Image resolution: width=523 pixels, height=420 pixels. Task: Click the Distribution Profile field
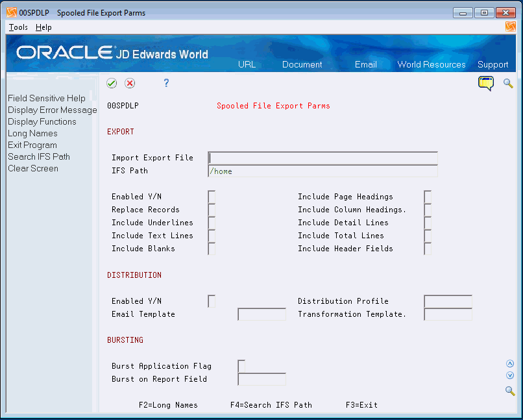pos(448,301)
